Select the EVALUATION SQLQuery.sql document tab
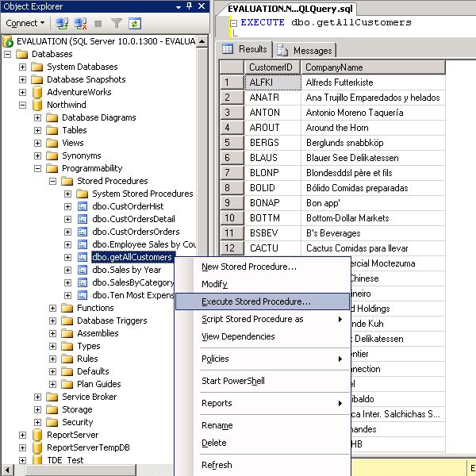Viewport: 476px width, 476px height. pyautogui.click(x=290, y=9)
